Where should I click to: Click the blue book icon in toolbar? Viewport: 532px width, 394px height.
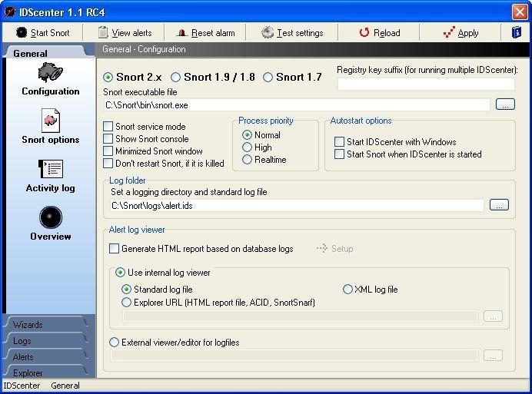(x=516, y=32)
